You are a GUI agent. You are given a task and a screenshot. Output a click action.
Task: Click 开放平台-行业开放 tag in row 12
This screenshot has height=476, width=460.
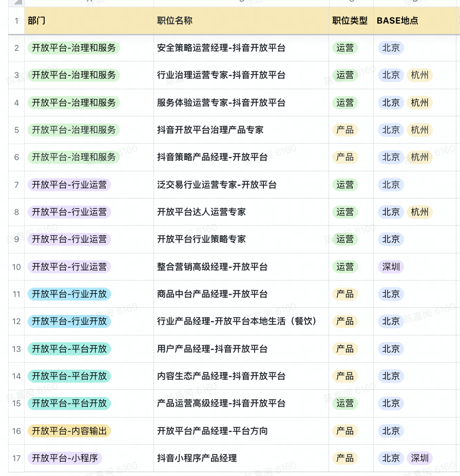pyautogui.click(x=69, y=322)
